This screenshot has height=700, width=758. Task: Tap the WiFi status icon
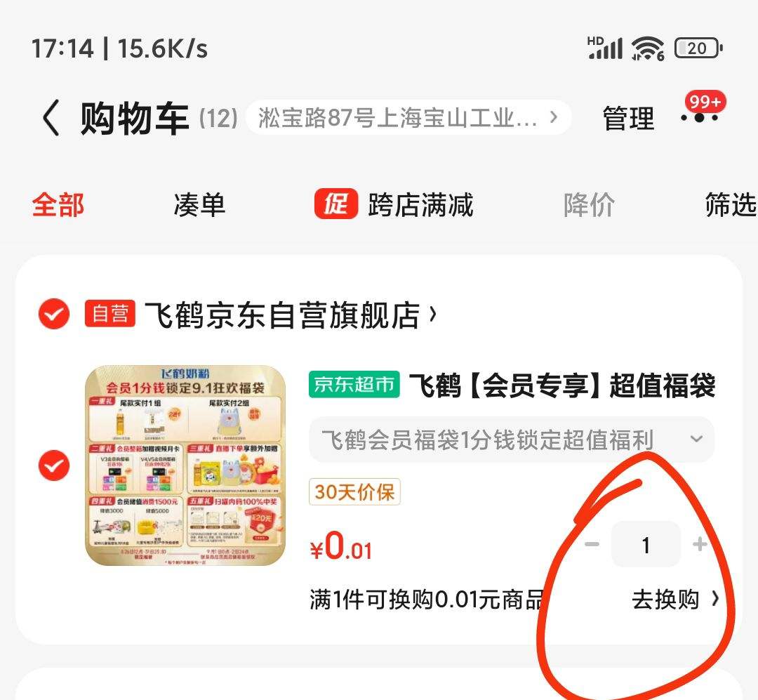[648, 49]
